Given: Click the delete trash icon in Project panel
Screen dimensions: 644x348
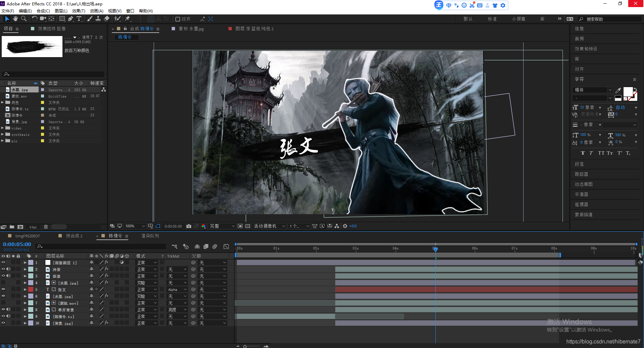Looking at the screenshot, I should point(46,227).
